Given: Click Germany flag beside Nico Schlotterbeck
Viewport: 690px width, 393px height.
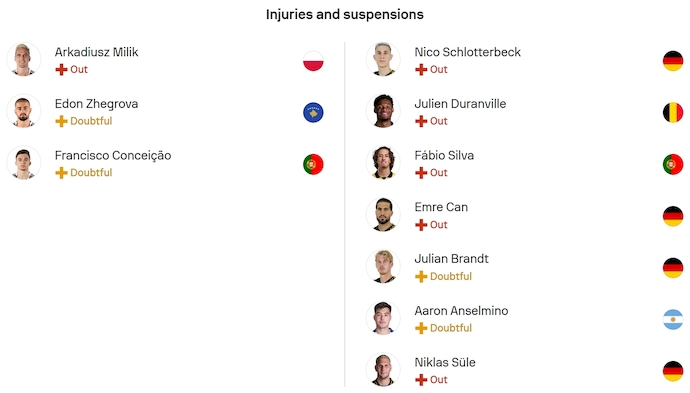Looking at the screenshot, I should [673, 61].
